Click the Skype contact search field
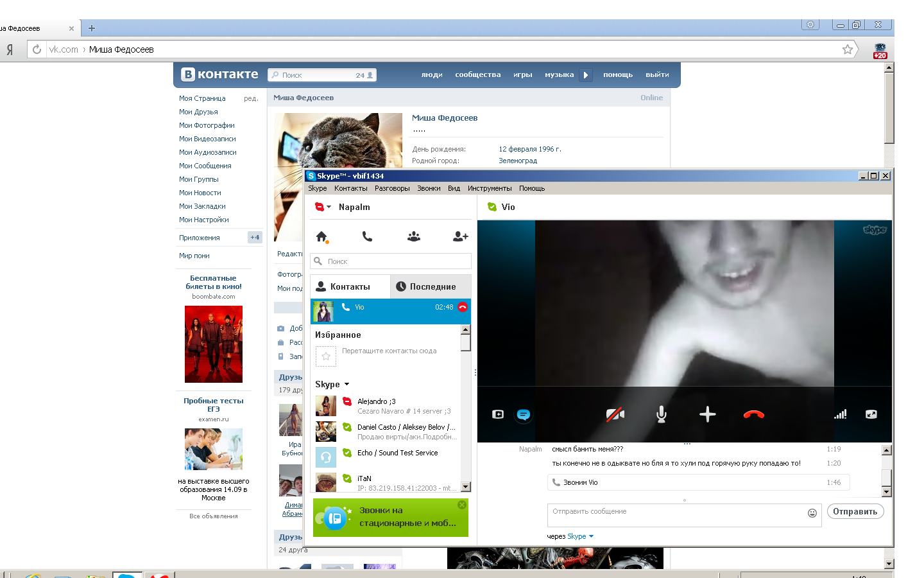This screenshot has width=924, height=578. 391,261
